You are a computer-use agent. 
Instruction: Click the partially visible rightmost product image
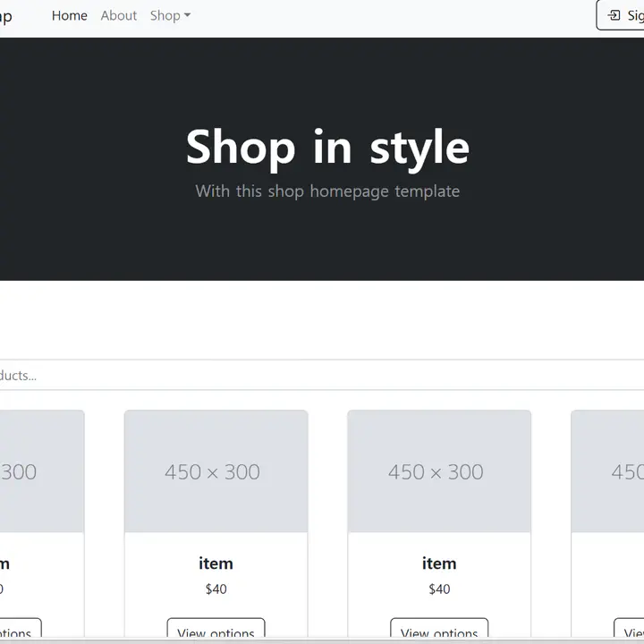[610, 471]
